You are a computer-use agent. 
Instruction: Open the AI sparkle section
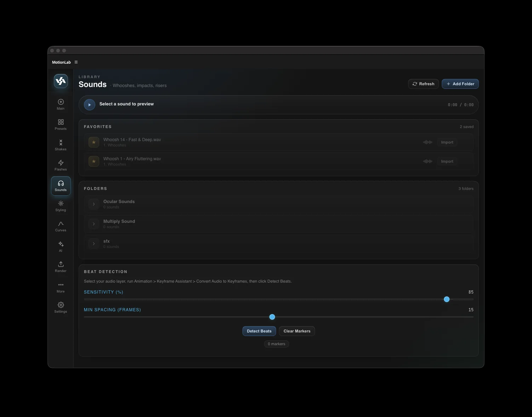tap(61, 247)
